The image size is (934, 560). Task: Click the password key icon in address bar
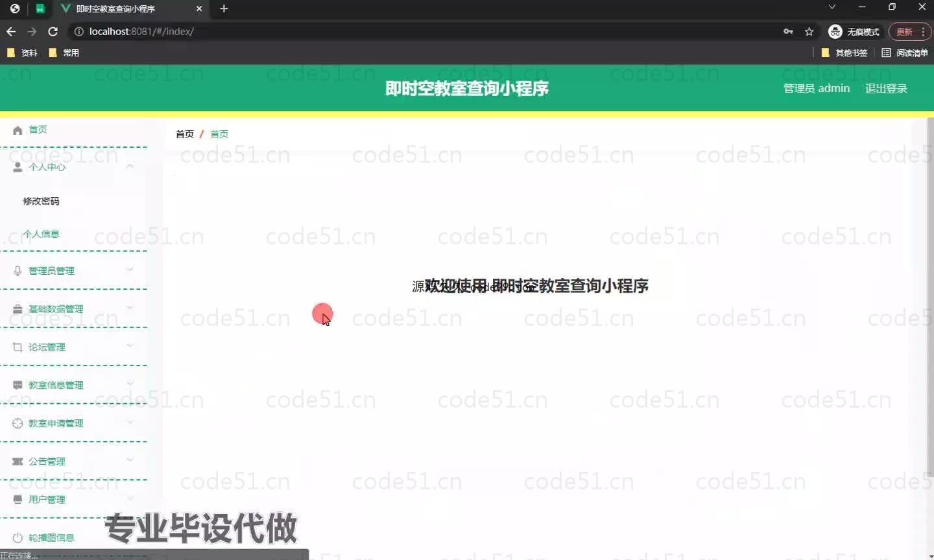[x=788, y=31]
